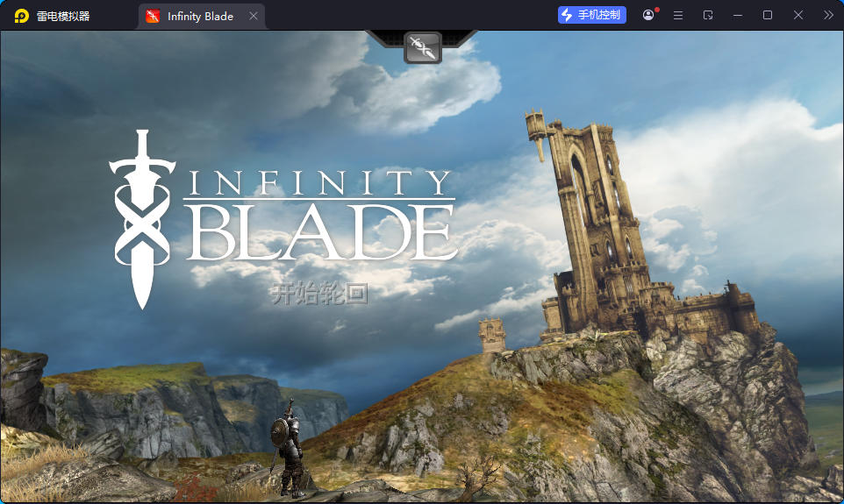Close the emulator window
844x504 pixels.
798,15
